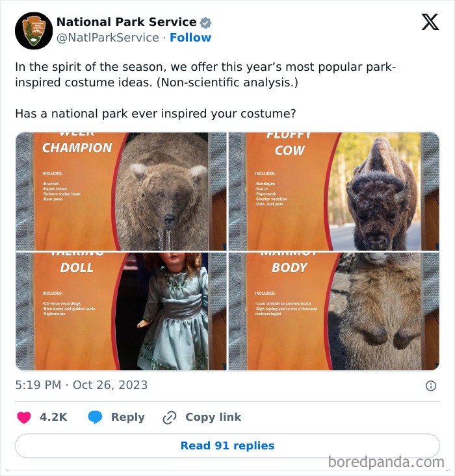
Task: Click the Copy link text
Action: point(213,417)
